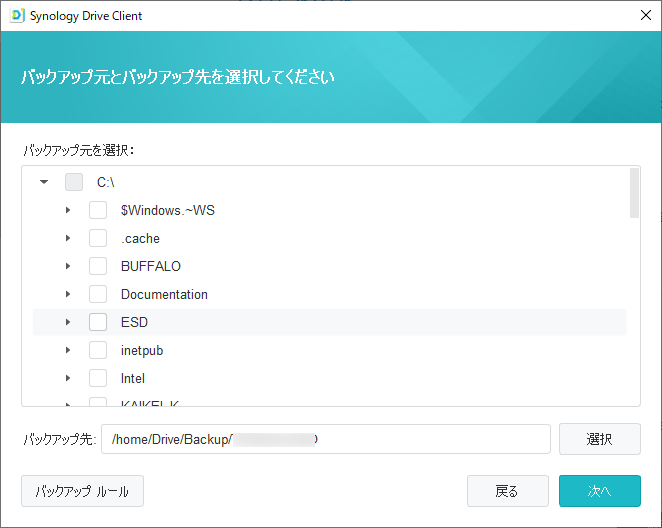
Task: Select the $Windows.~WS folder name
Action: tap(168, 210)
